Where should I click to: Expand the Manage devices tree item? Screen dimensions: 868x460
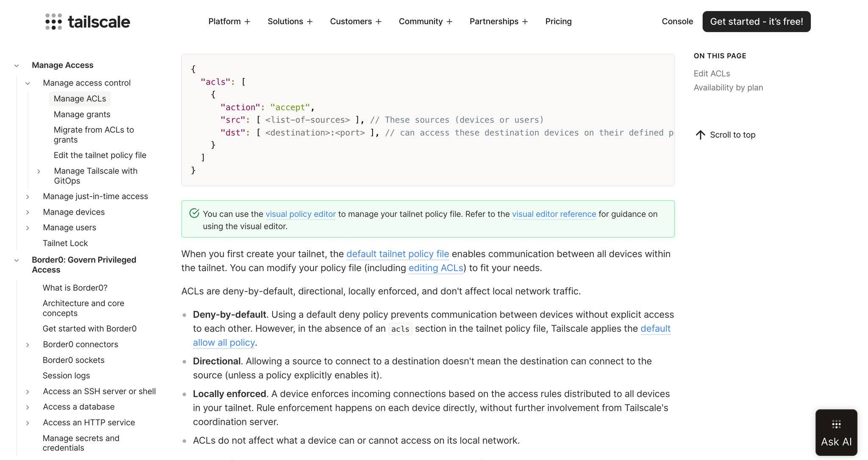tap(28, 212)
